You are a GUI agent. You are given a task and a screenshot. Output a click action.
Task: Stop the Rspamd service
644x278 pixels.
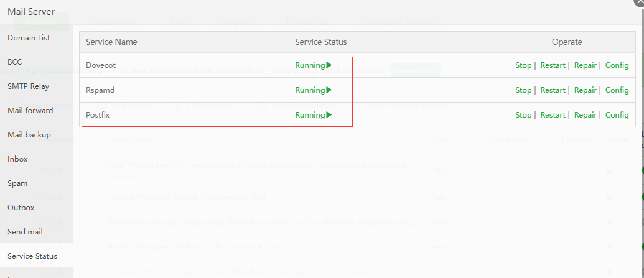pos(523,90)
